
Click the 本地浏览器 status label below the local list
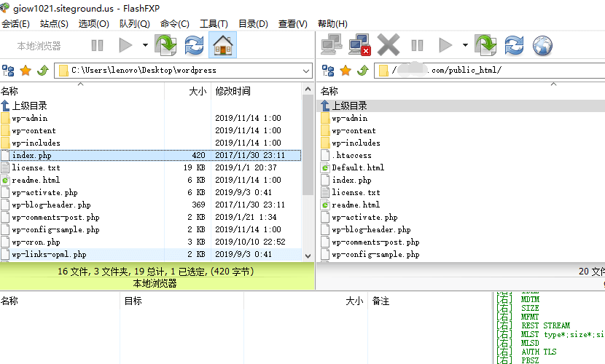click(x=155, y=283)
